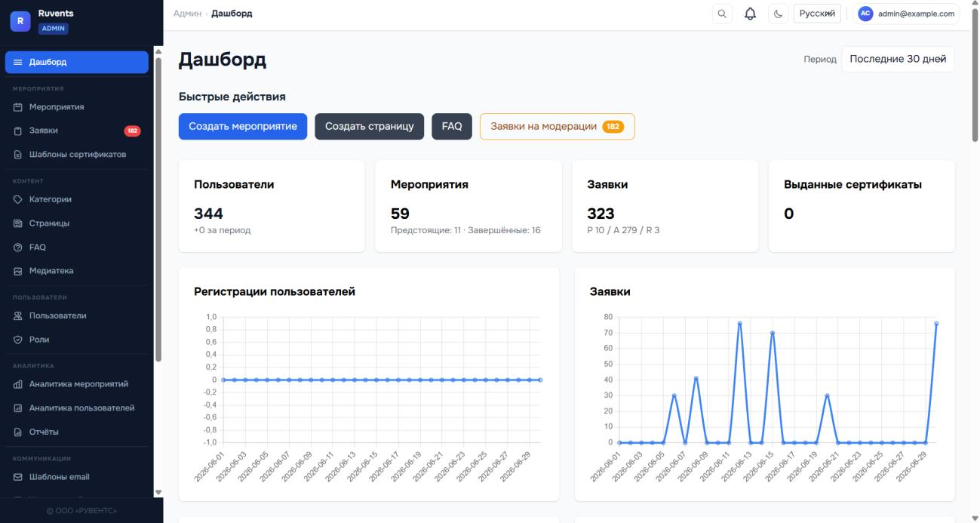Click the Пользователи 344 stat card
This screenshot has height=523, width=980.
pos(272,205)
